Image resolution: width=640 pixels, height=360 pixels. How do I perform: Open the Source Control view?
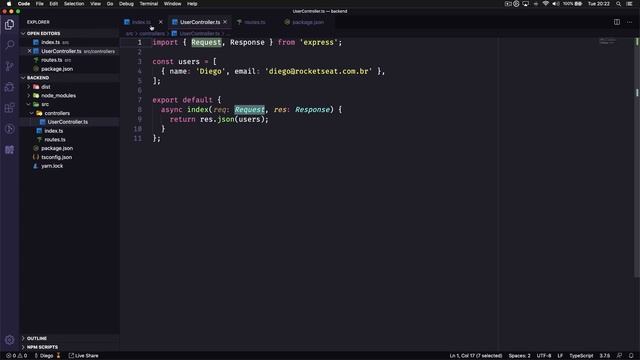click(x=9, y=66)
